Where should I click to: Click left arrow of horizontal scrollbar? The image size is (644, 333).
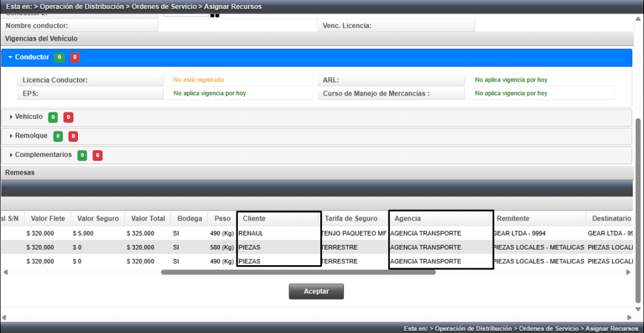tap(4, 273)
